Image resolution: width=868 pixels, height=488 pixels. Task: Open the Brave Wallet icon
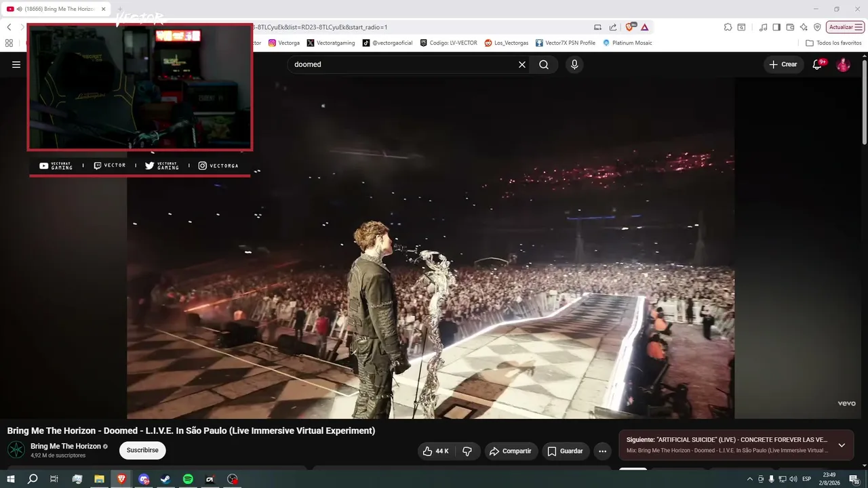coord(790,27)
